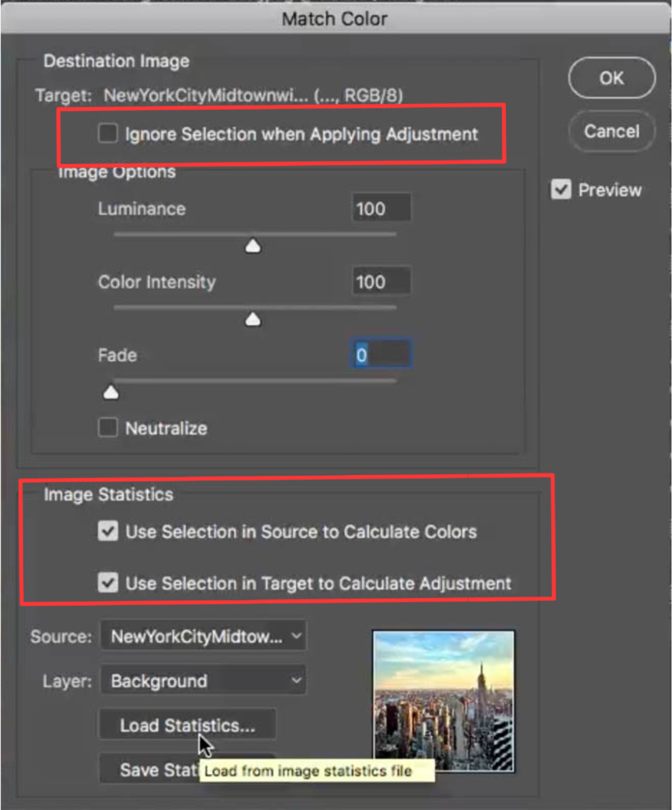Toggle the Preview checkbox off
672x810 pixels.
[561, 189]
